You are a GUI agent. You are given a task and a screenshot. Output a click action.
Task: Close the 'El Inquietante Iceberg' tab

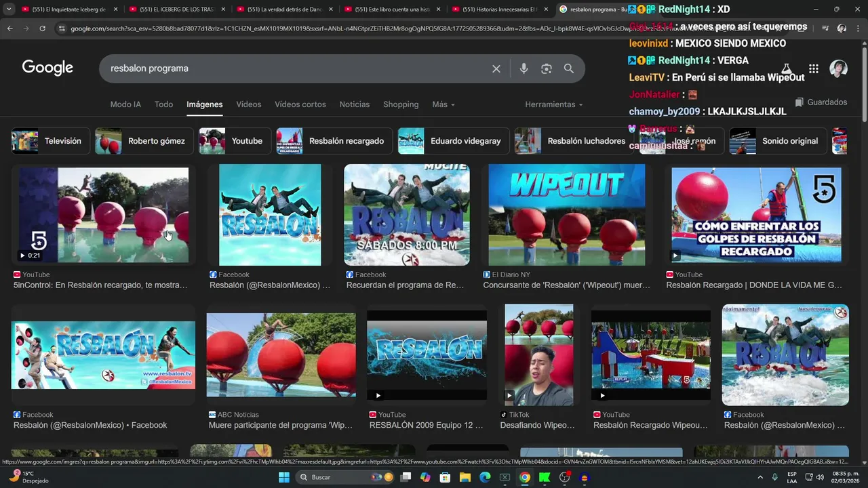(115, 9)
